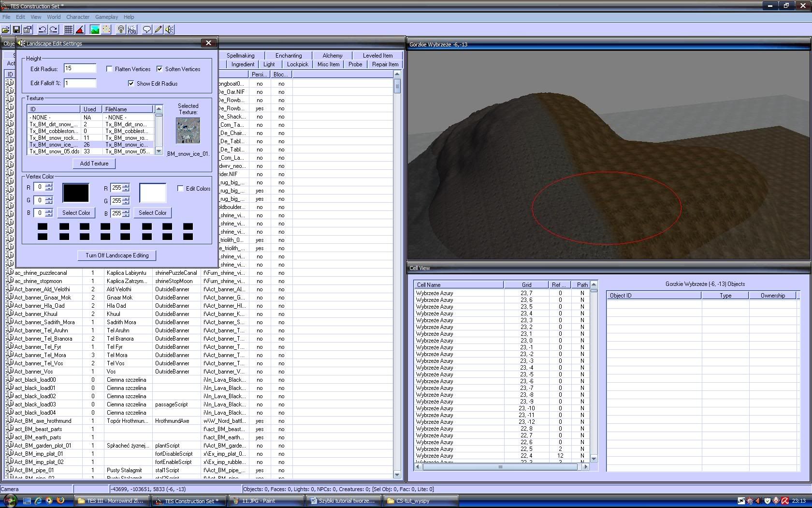Toggle the landscape editing toolbar icon

coord(95,30)
